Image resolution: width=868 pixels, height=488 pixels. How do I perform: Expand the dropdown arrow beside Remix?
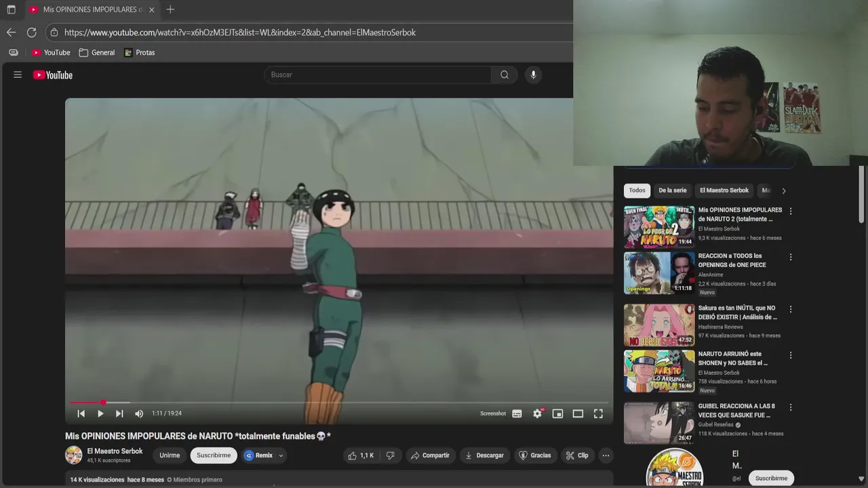[x=281, y=455]
